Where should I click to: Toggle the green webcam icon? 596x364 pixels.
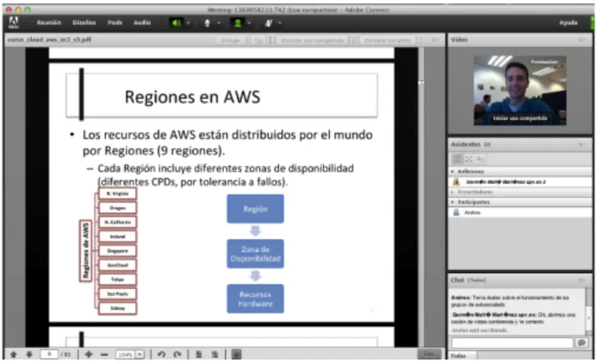tap(238, 24)
